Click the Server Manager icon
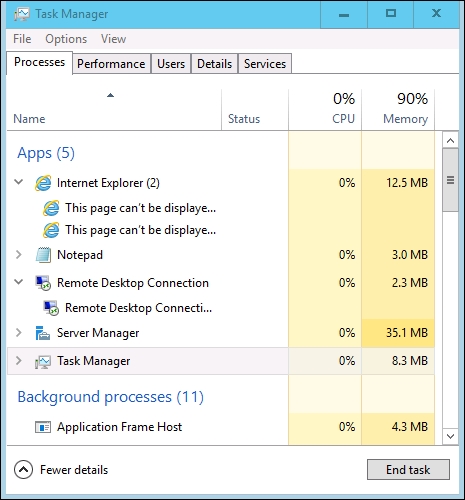The height and width of the screenshot is (500, 465). [x=43, y=333]
